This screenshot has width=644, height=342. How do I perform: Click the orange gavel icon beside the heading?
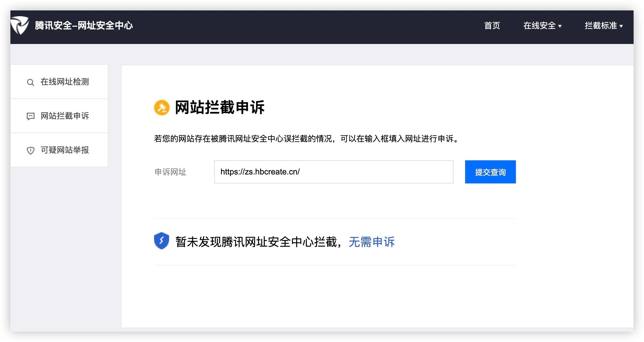(162, 108)
